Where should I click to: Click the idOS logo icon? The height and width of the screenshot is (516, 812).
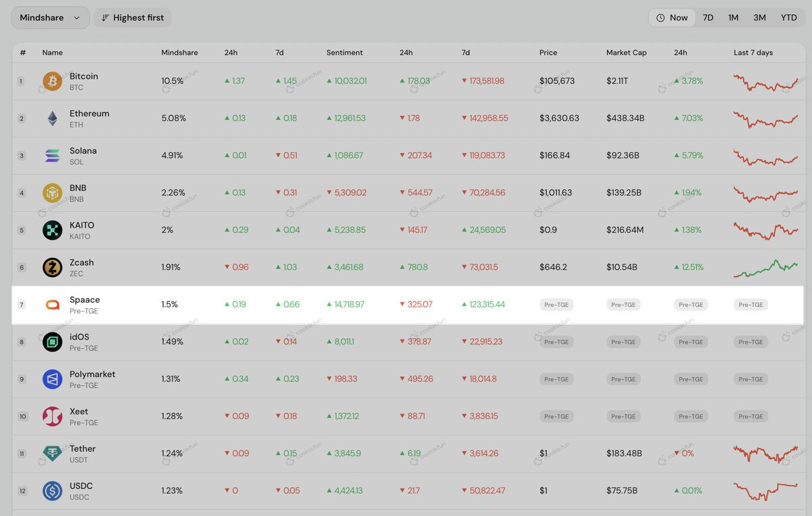click(x=52, y=342)
